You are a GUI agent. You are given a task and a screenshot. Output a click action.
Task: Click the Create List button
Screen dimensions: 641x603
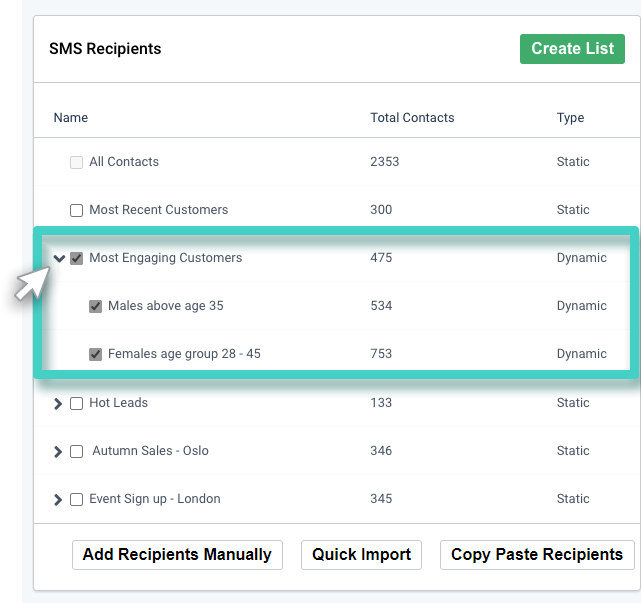point(572,49)
